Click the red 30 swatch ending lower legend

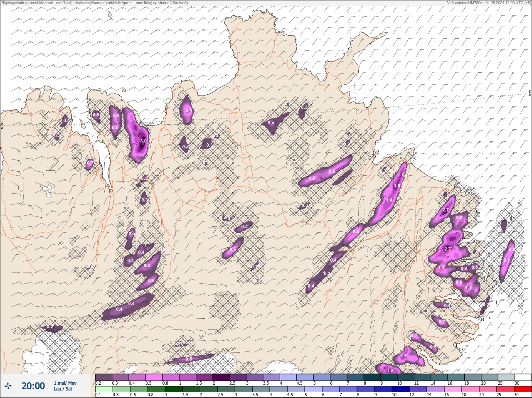coord(523,389)
